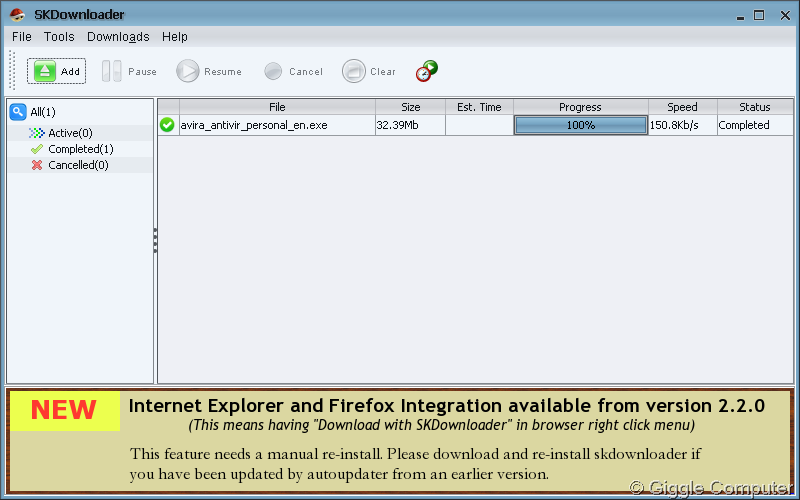Open the Downloads menu
The width and height of the screenshot is (800, 500).
(118, 37)
